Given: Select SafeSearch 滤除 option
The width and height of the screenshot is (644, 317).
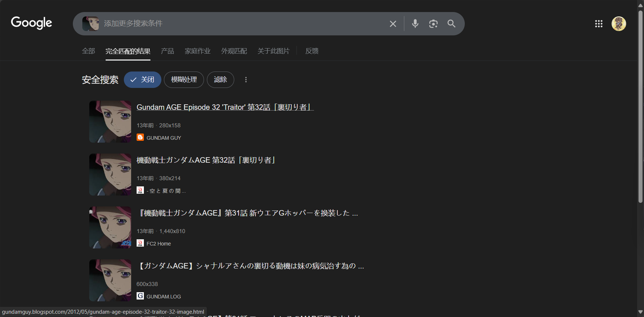Looking at the screenshot, I should coord(220,80).
